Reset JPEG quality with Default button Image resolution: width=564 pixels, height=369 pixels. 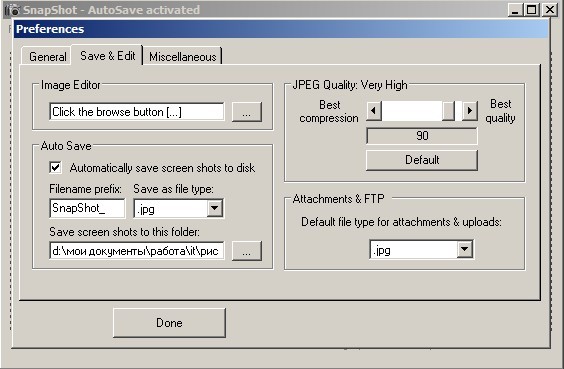click(x=422, y=160)
